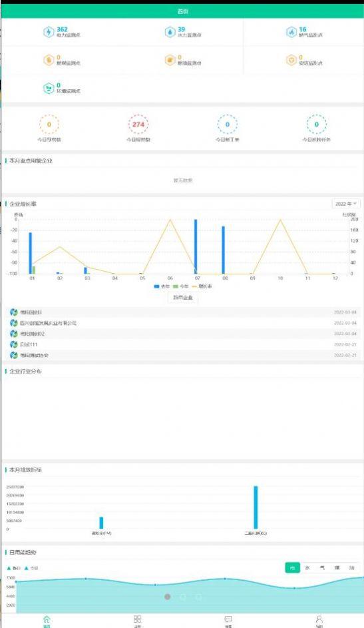The image size is (364, 628).
Task: Click the red dashed circle showing 274
Action: [138, 125]
